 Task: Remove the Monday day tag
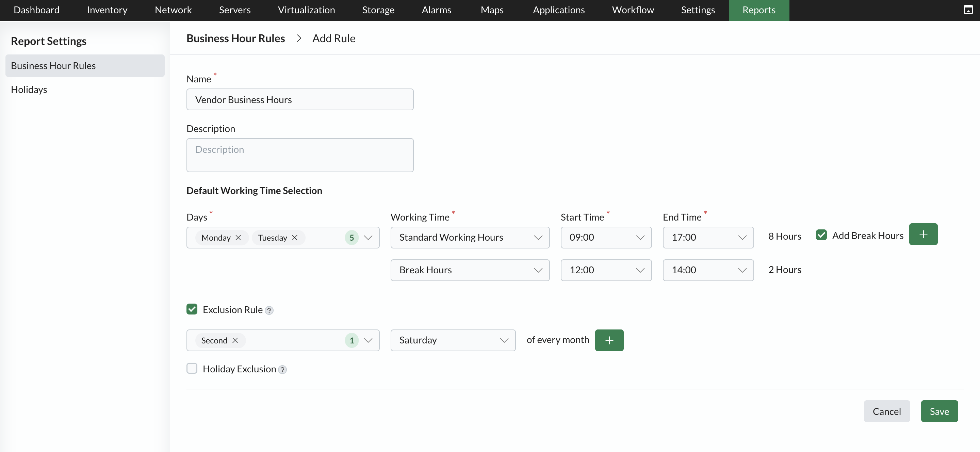click(238, 238)
